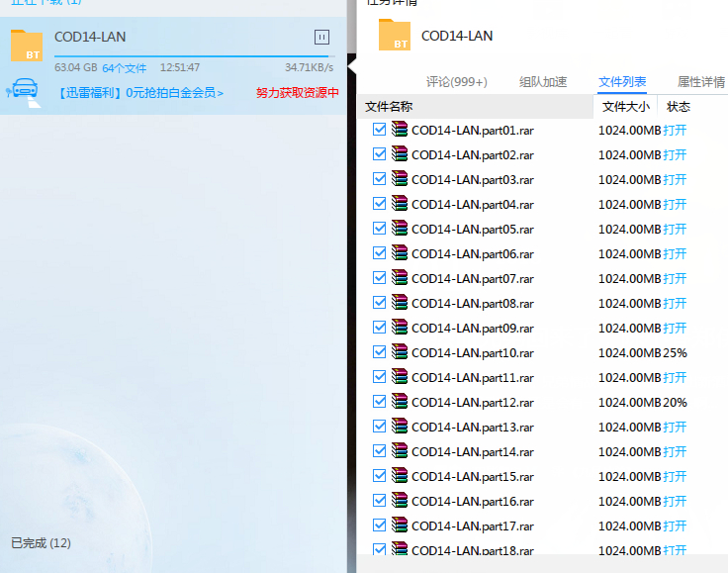728x573 pixels.
Task: Select file name COD14-LAN.part15.rar
Action: tap(473, 477)
